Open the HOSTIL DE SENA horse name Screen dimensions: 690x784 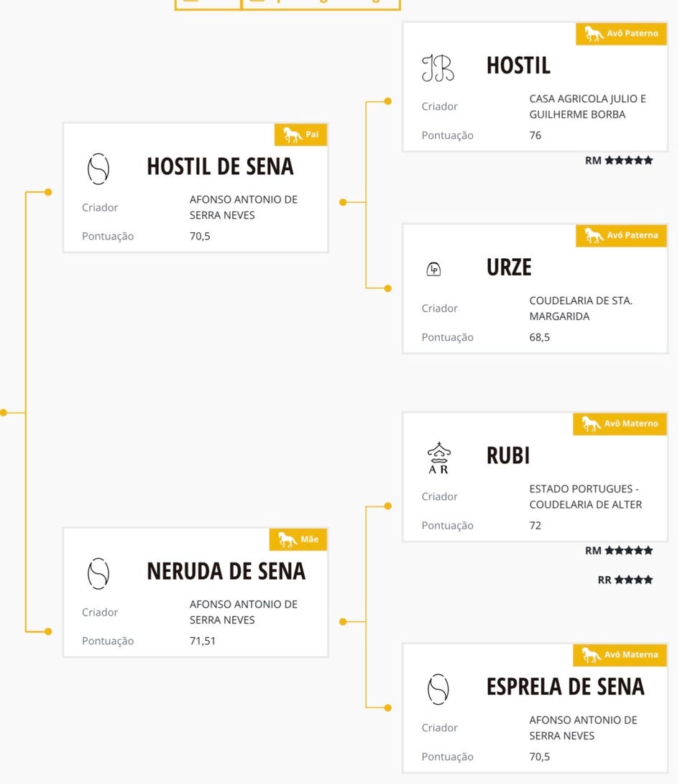[x=220, y=167]
